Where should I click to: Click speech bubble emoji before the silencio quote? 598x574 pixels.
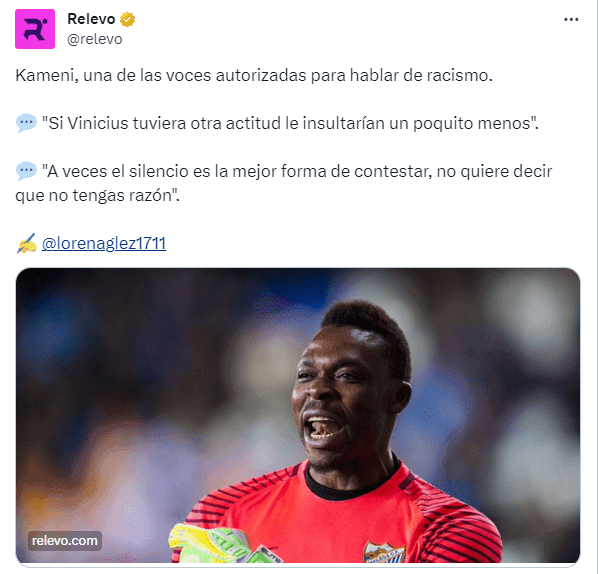click(x=26, y=171)
